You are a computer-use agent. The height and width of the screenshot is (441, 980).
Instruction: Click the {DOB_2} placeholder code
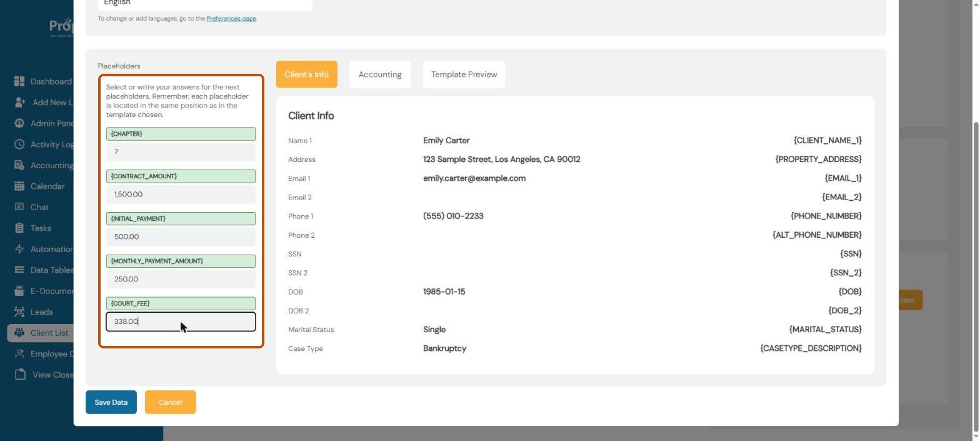[x=845, y=310]
